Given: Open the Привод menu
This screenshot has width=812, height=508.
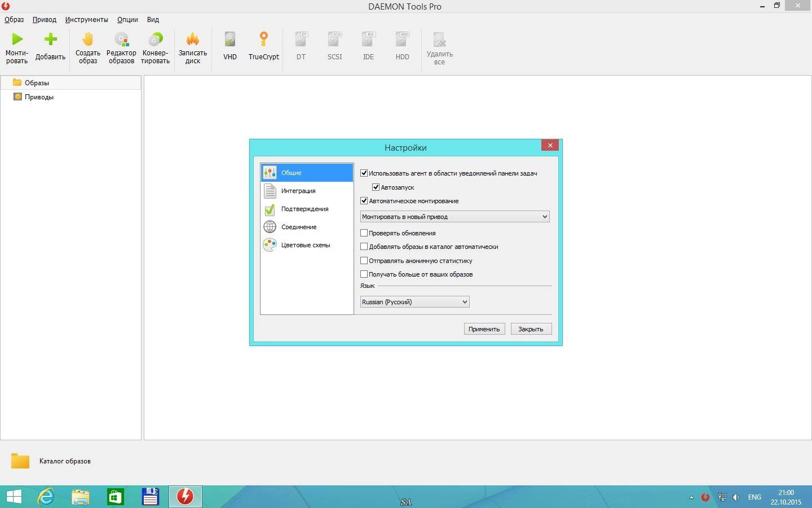Looking at the screenshot, I should (45, 19).
